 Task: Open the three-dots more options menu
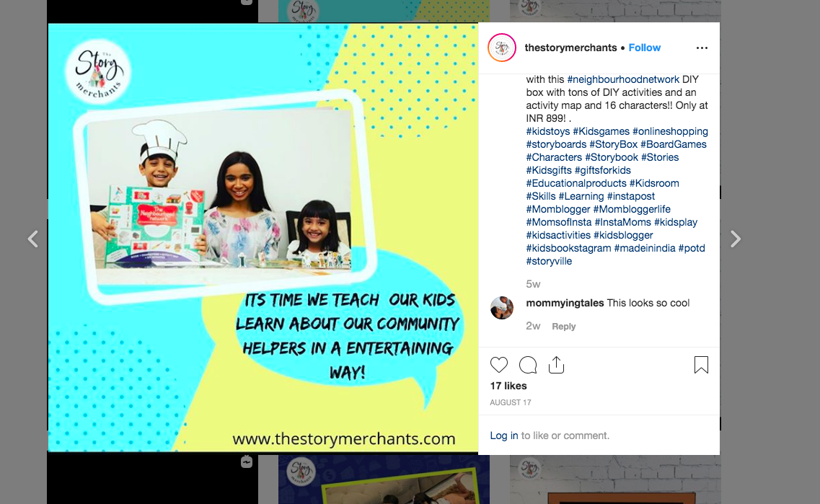[702, 48]
